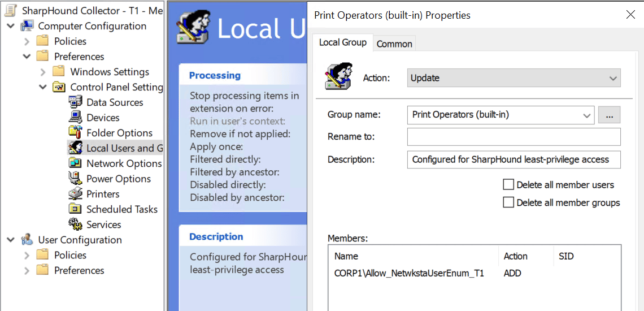Click the Folder Options icon
Screen dimensions: 644x311
point(75,133)
